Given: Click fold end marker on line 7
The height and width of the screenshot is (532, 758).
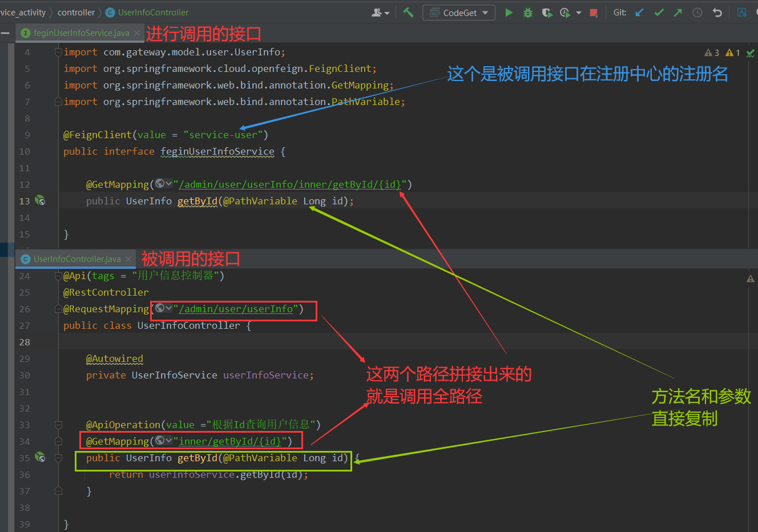Looking at the screenshot, I should coord(58,102).
